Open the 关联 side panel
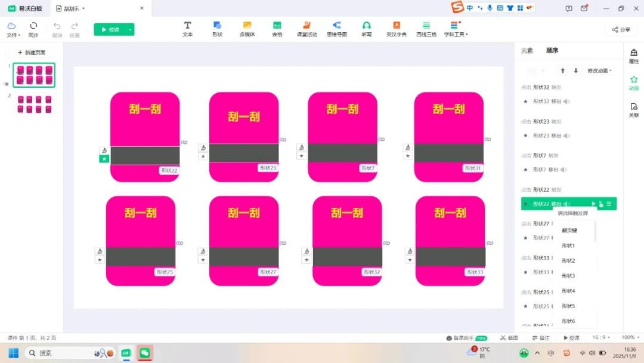The image size is (644, 363). coord(634,110)
